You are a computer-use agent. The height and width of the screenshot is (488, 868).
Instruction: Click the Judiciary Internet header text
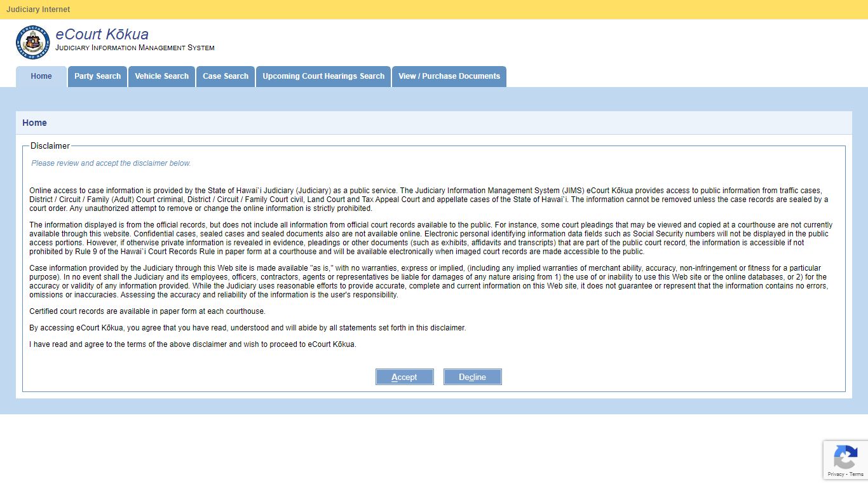click(38, 10)
